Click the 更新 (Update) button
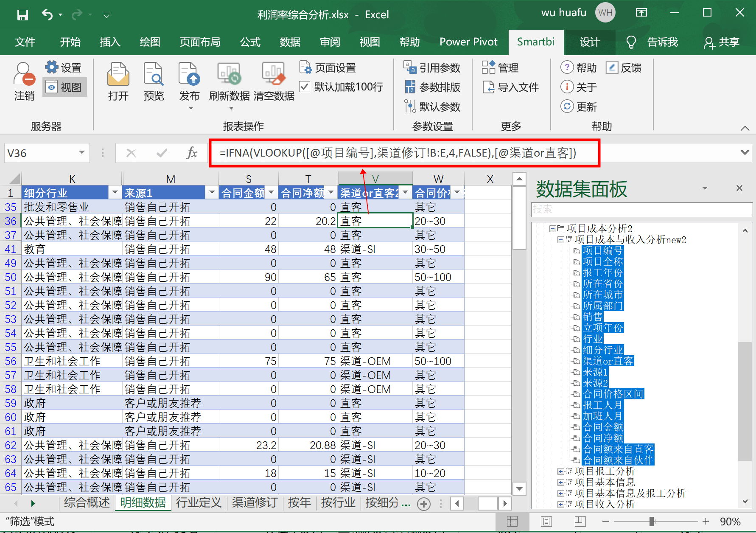The width and height of the screenshot is (756, 533). [580, 107]
